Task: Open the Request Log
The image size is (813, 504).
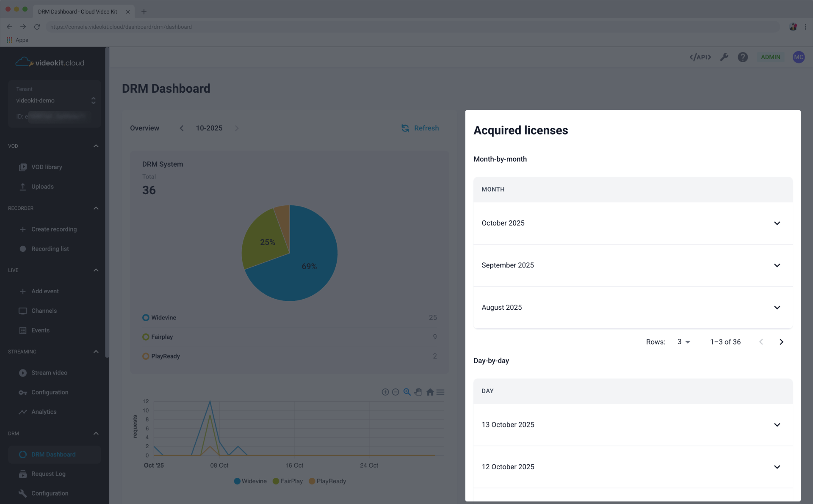Action: point(48,474)
